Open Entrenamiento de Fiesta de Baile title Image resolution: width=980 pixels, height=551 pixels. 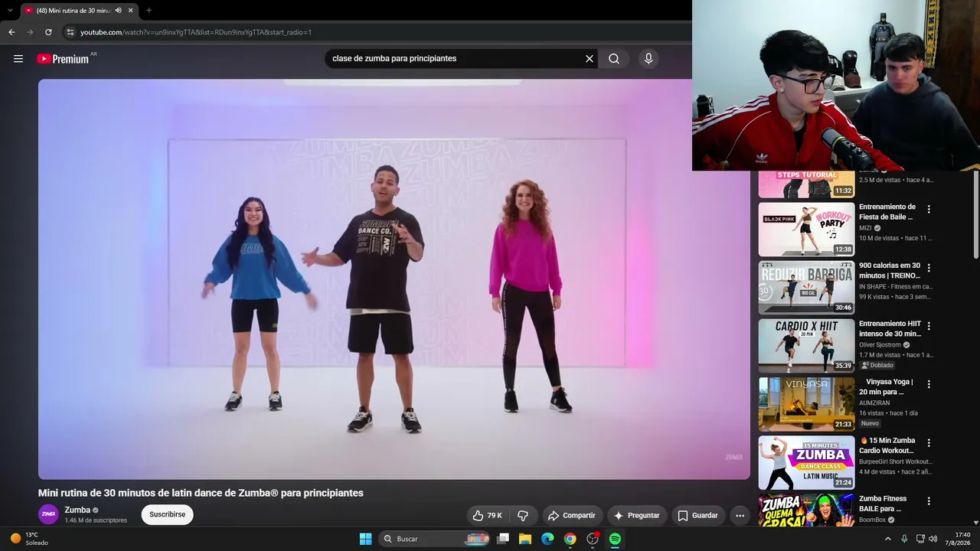click(887, 212)
